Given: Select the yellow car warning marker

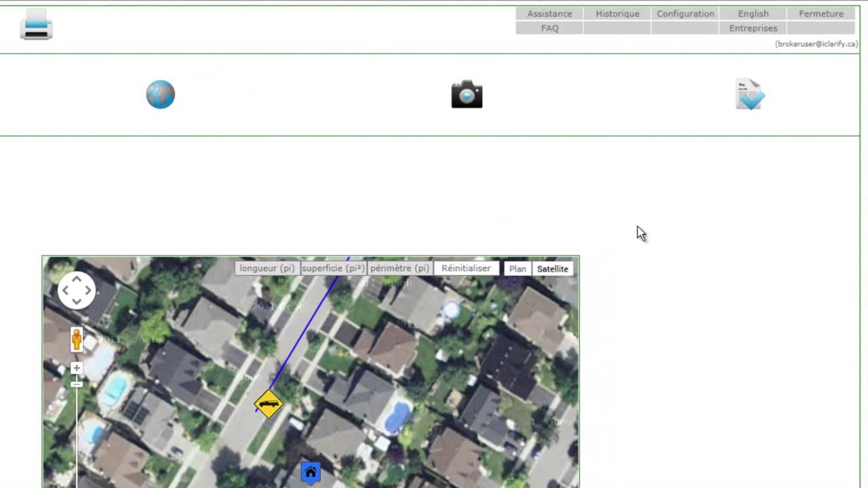Looking at the screenshot, I should coord(269,403).
